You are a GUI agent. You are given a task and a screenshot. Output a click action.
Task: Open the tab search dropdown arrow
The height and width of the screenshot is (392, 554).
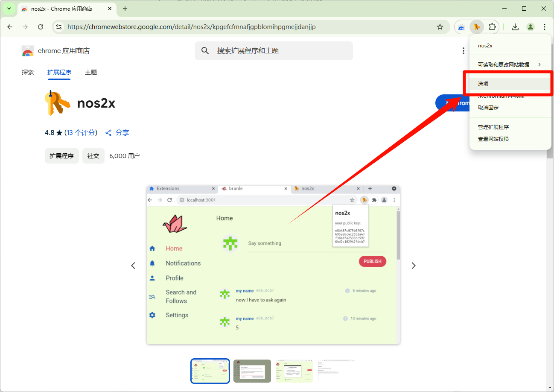(x=9, y=9)
